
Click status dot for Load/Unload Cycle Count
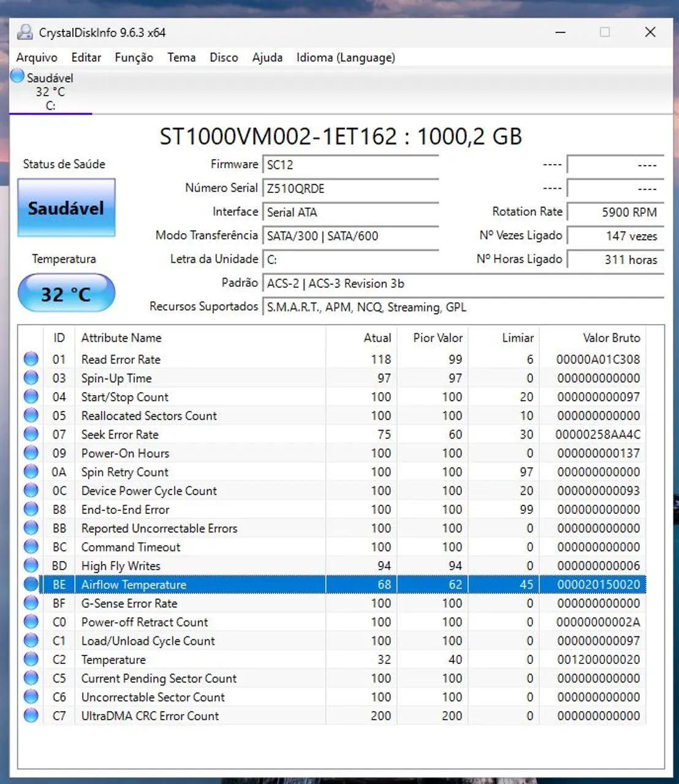31,641
